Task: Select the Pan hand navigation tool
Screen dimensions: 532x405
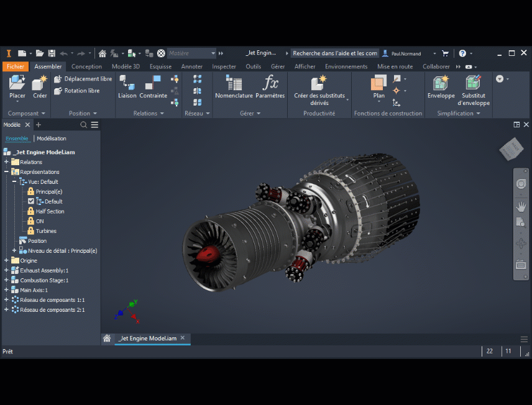Action: point(521,206)
